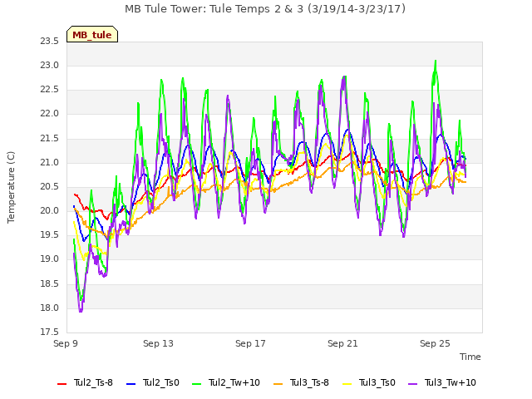The width and height of the screenshot is (532, 399).
Task: Click the Sep 9 x-axis tick label
Action: 66,343
